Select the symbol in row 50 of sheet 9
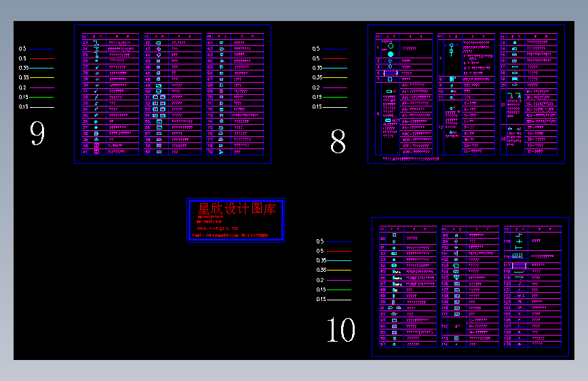This screenshot has height=381, width=588. (159, 91)
